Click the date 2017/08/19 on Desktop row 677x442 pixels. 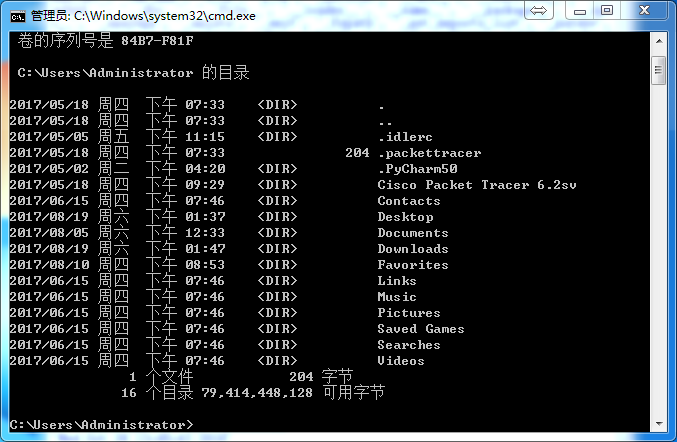pyautogui.click(x=49, y=217)
